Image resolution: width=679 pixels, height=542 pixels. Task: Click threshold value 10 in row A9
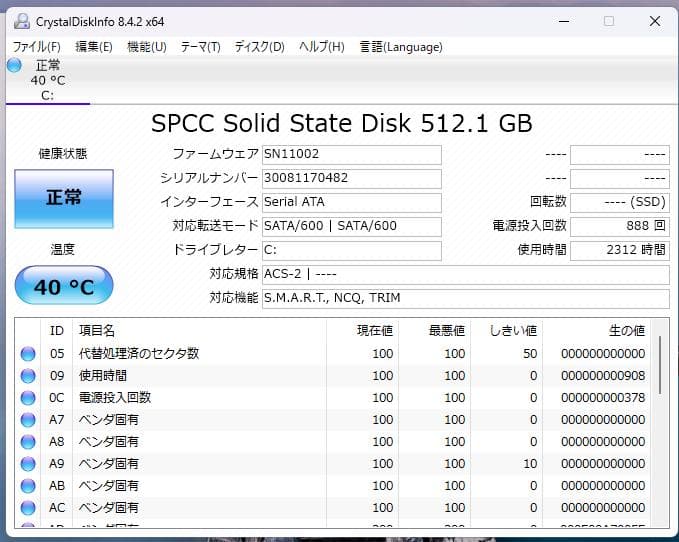pyautogui.click(x=530, y=464)
